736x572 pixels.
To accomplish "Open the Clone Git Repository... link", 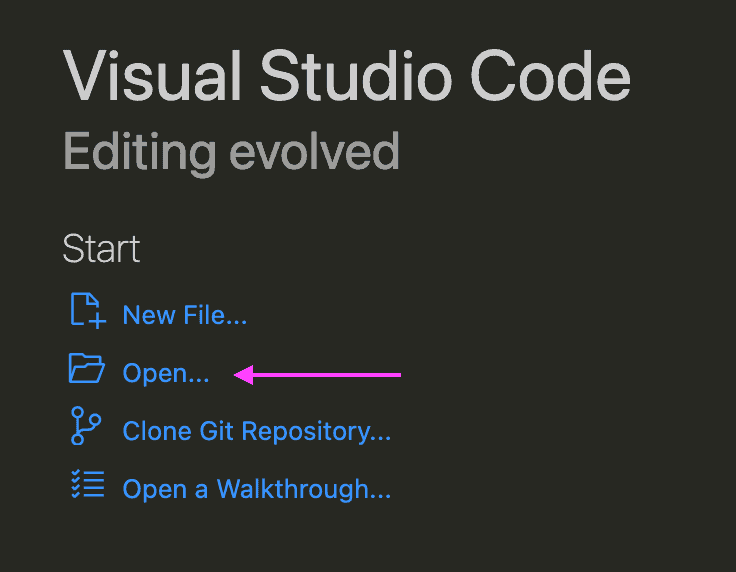I will [x=257, y=431].
